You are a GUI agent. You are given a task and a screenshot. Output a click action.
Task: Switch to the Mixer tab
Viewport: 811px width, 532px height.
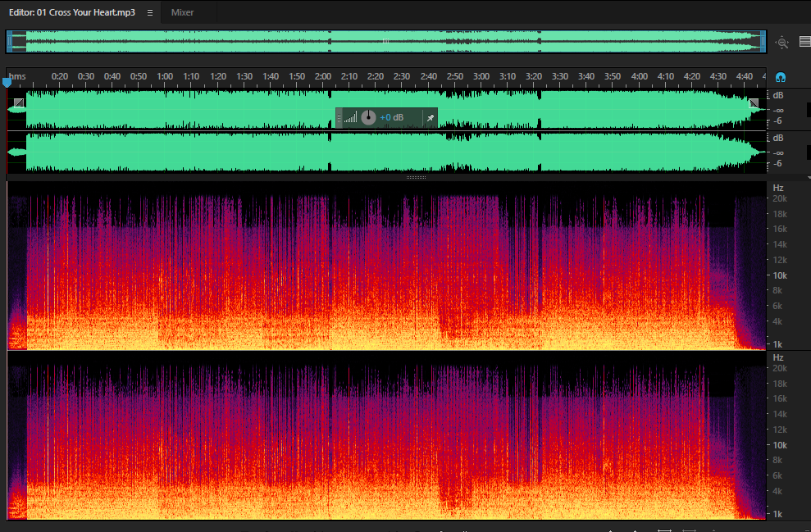coord(183,12)
